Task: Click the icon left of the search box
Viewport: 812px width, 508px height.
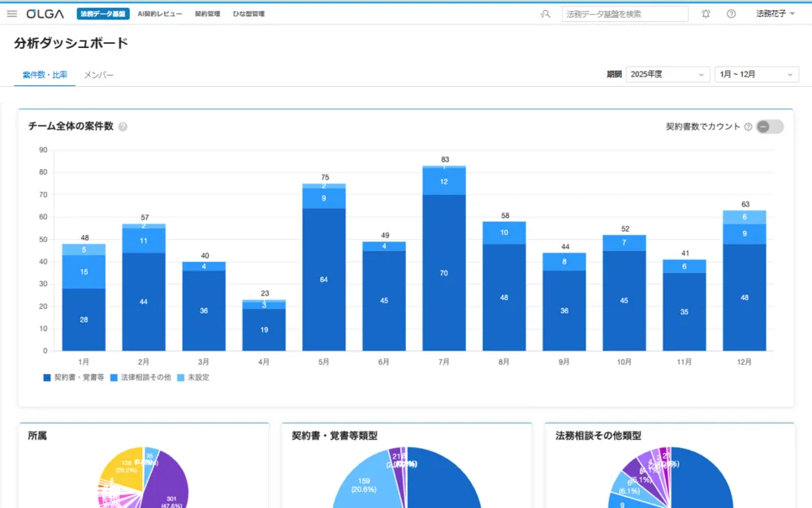Action: 545,14
